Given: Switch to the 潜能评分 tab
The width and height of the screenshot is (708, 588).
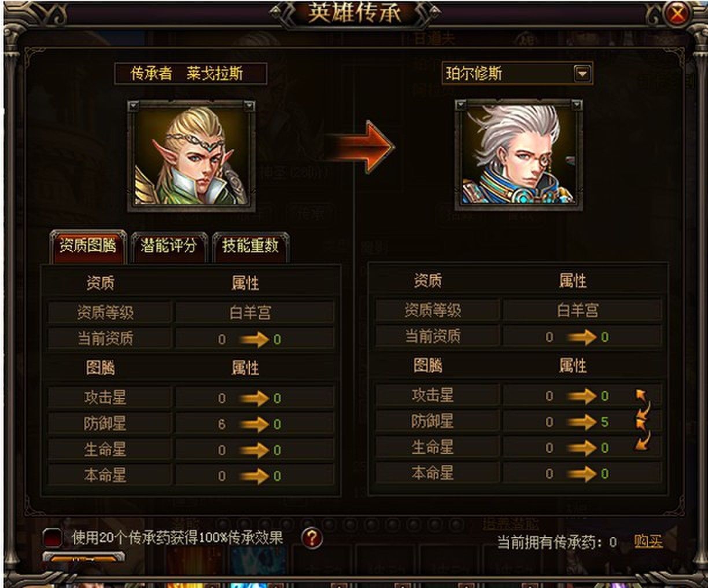Looking at the screenshot, I should pyautogui.click(x=168, y=246).
